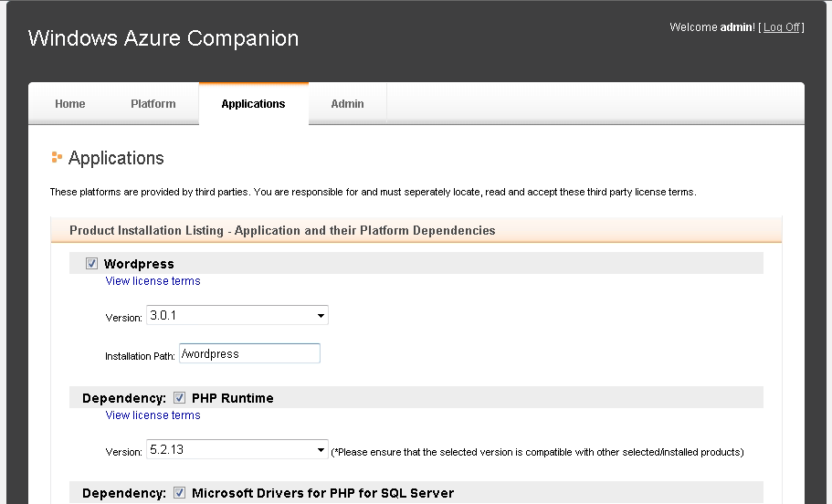Screen dimensions: 832x504
Task: Toggle Microsoft Drivers for PHP checkbox
Action: coord(179,493)
